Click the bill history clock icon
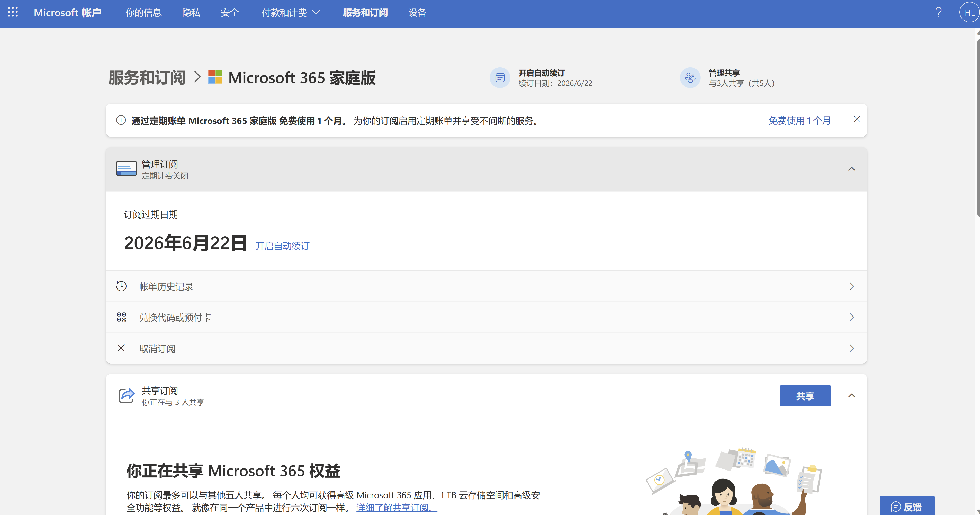The width and height of the screenshot is (980, 515). [121, 286]
